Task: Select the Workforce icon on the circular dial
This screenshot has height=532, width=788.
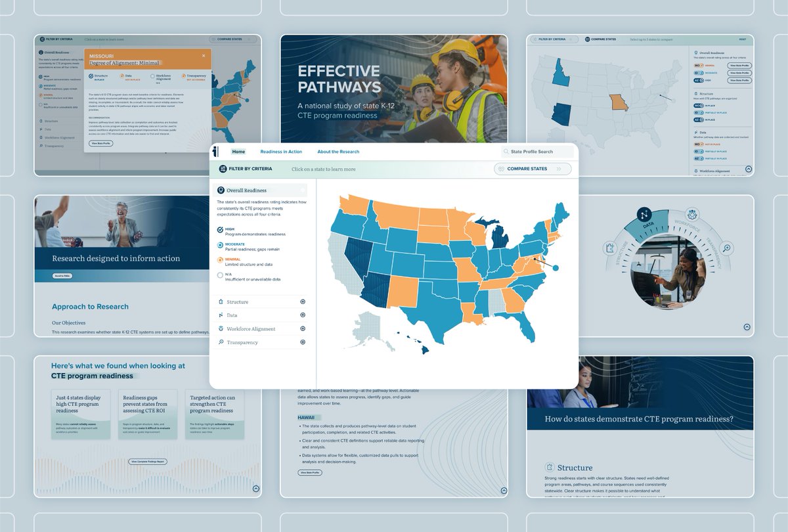Action: 691,214
